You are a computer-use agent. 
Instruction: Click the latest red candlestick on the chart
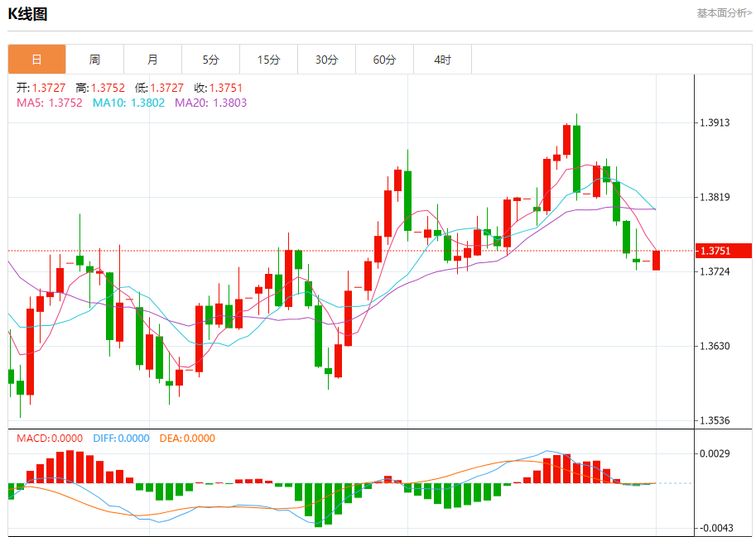pos(656,261)
